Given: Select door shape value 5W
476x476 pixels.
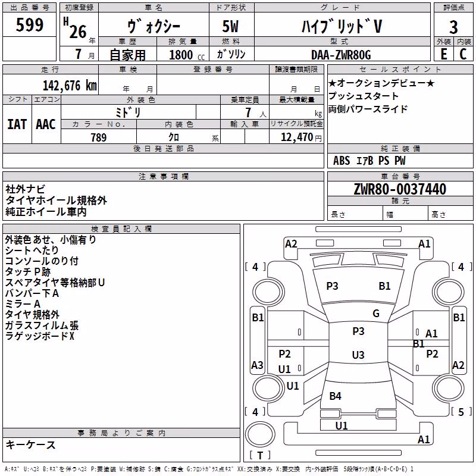Looking at the screenshot, I should coord(230,26).
